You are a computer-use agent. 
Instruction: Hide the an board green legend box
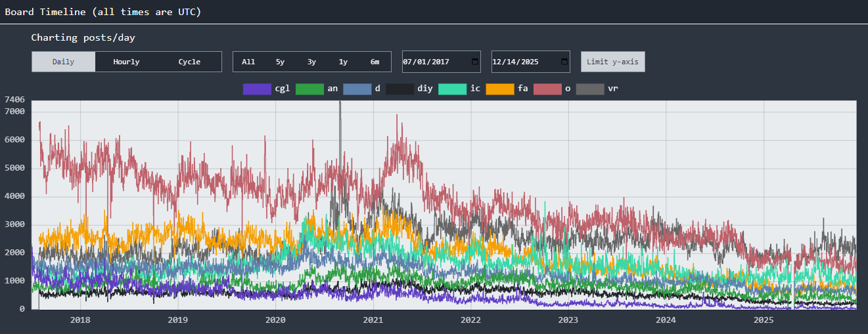(309, 89)
